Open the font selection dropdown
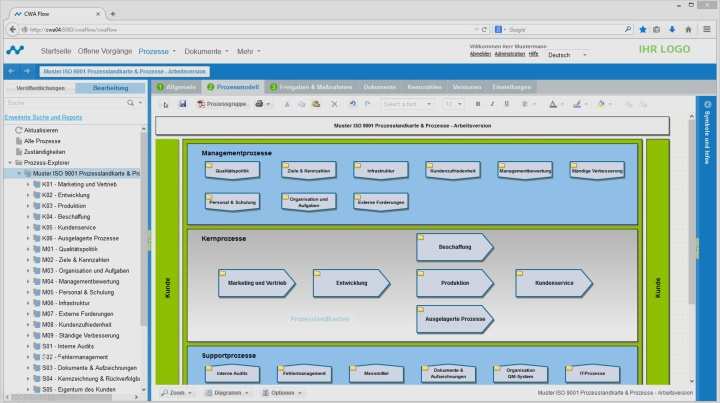 pos(407,104)
